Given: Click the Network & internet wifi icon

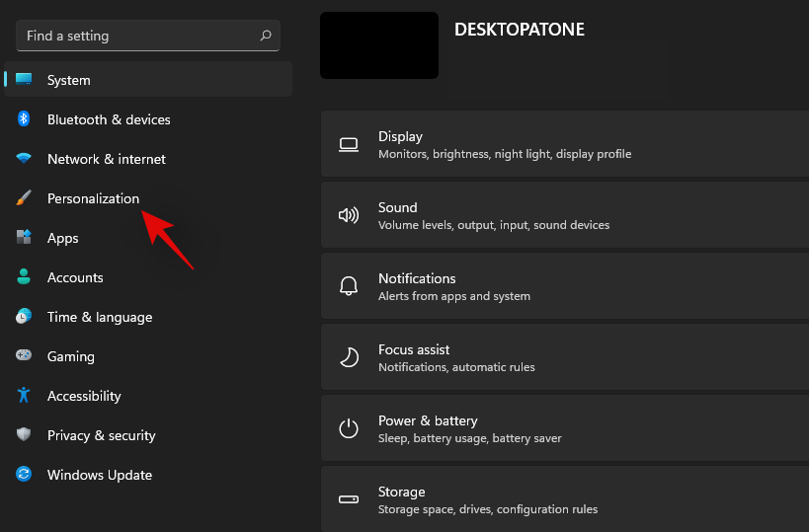Looking at the screenshot, I should pyautogui.click(x=24, y=159).
